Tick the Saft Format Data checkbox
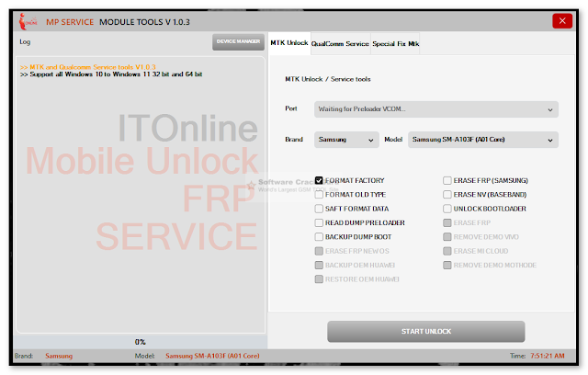This screenshot has width=588, height=375. point(319,209)
